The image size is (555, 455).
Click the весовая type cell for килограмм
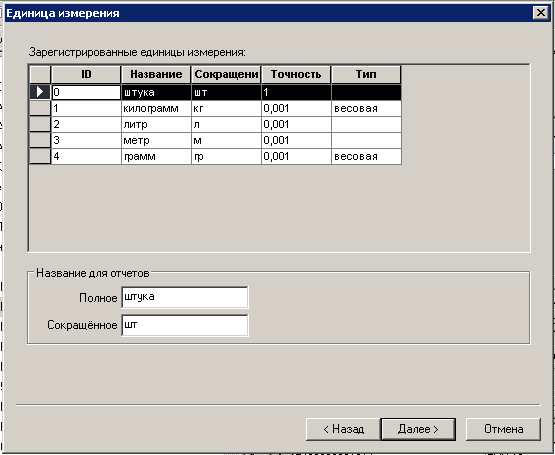click(366, 108)
